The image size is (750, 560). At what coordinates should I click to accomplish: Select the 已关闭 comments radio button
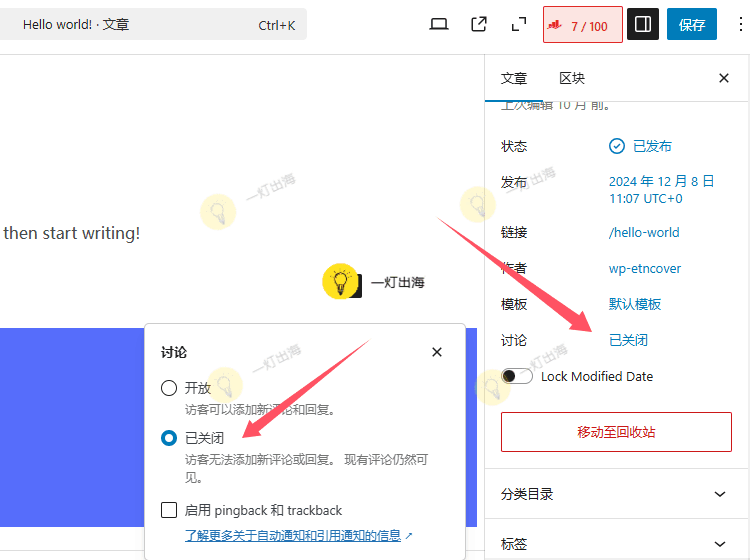tap(169, 438)
